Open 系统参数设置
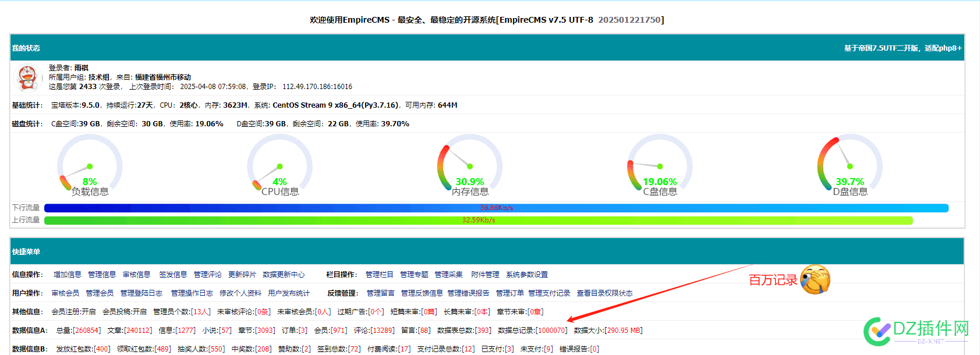Screen dimensions: 980x355 point(527,275)
